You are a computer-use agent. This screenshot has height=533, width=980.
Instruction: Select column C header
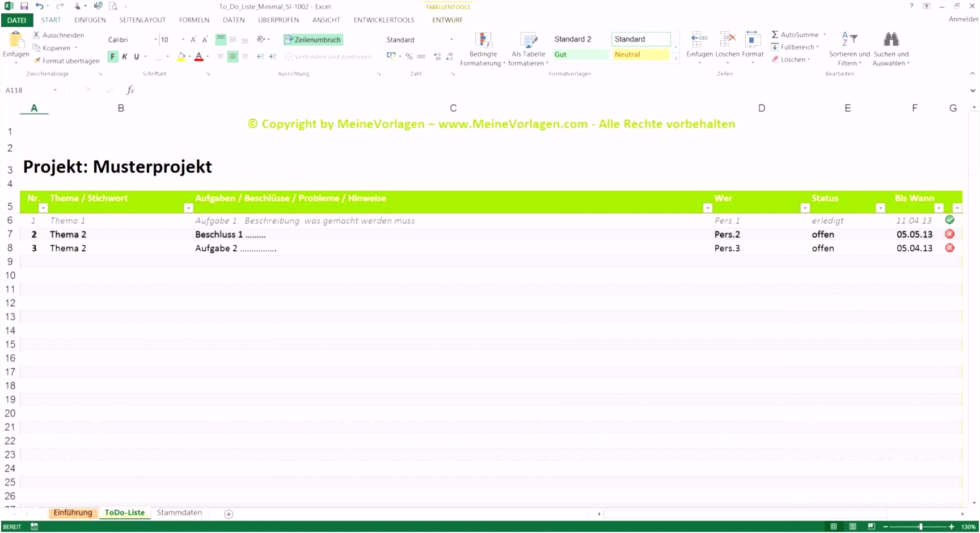tap(453, 108)
